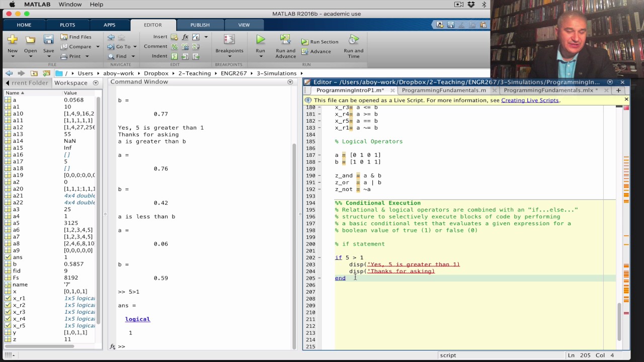Image resolution: width=644 pixels, height=362 pixels.
Task: Click the Go To tool
Action: click(x=119, y=46)
